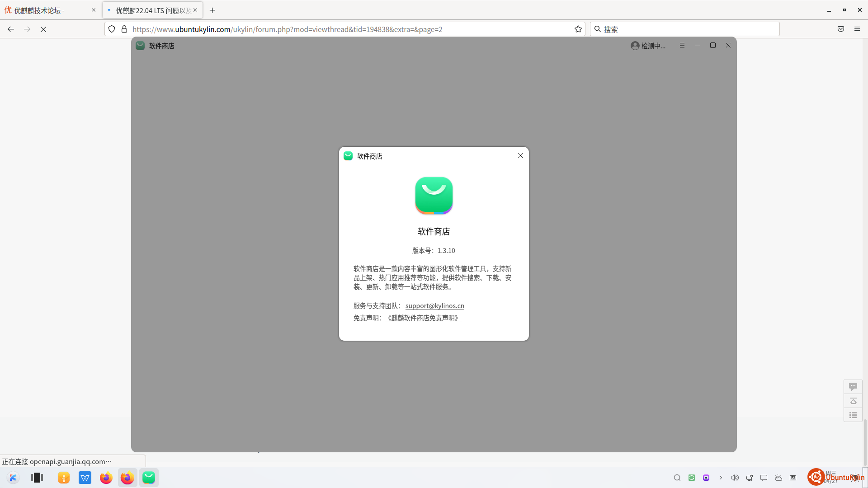Click the tracking protection shield icon
The height and width of the screenshot is (488, 868).
112,29
